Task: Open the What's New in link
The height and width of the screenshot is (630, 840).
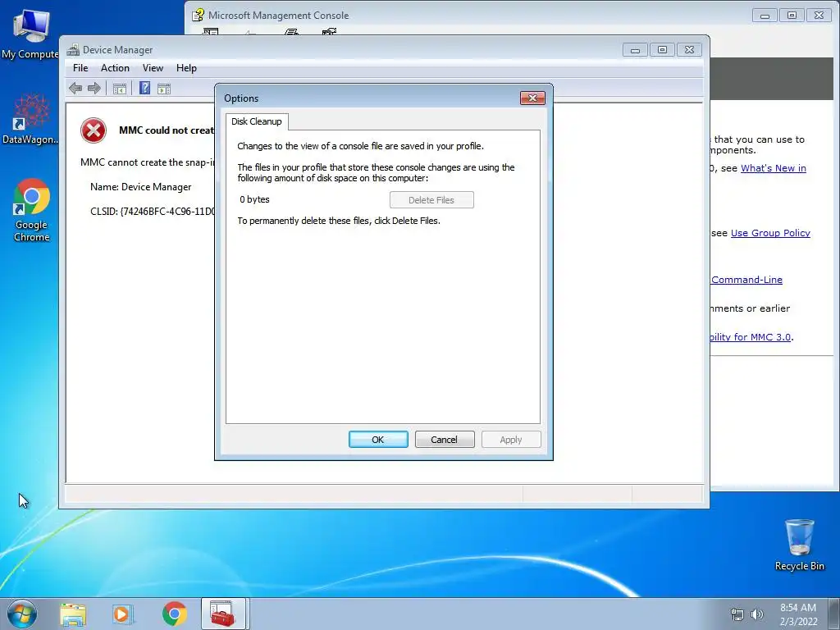Action: click(773, 168)
